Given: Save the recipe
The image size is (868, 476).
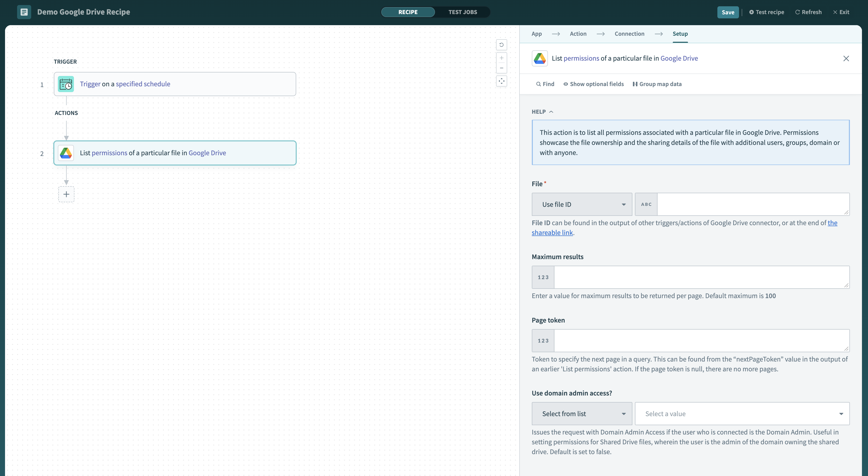Looking at the screenshot, I should [x=728, y=12].
